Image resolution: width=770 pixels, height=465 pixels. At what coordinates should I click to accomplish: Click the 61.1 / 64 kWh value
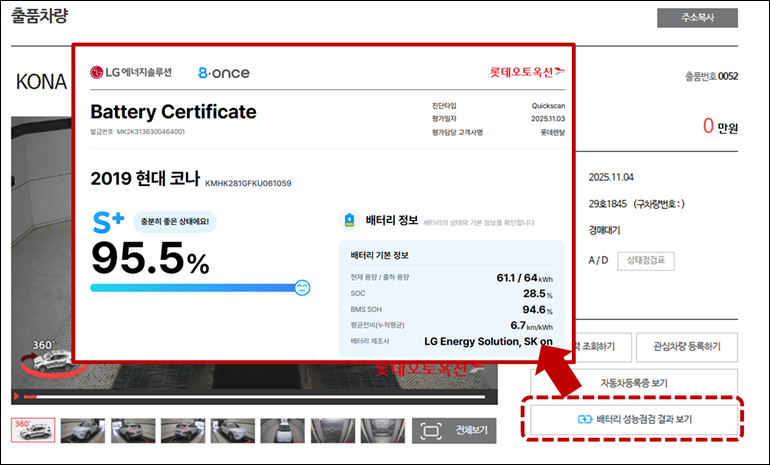pos(524,278)
